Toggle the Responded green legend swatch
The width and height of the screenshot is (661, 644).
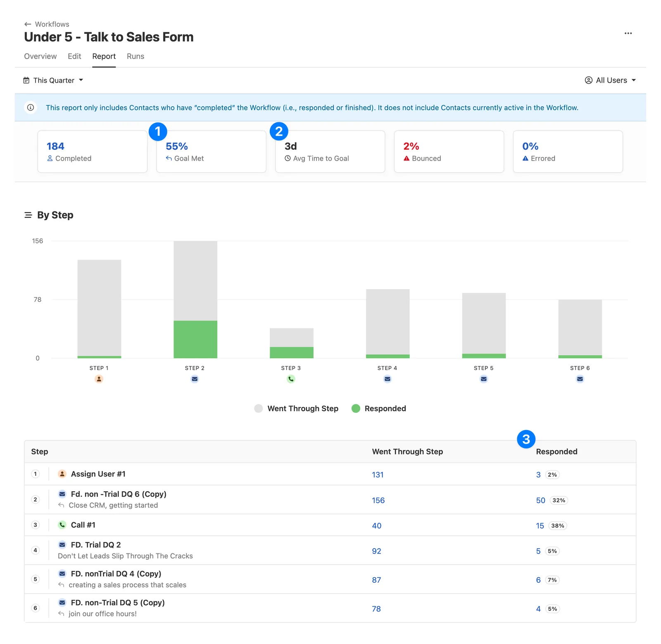[356, 409]
